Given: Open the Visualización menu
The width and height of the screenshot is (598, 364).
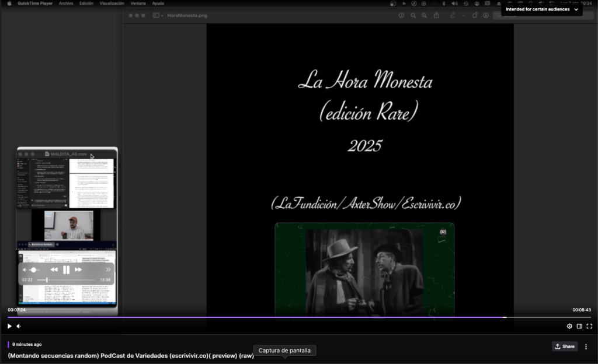Looking at the screenshot, I should pyautogui.click(x=112, y=3).
